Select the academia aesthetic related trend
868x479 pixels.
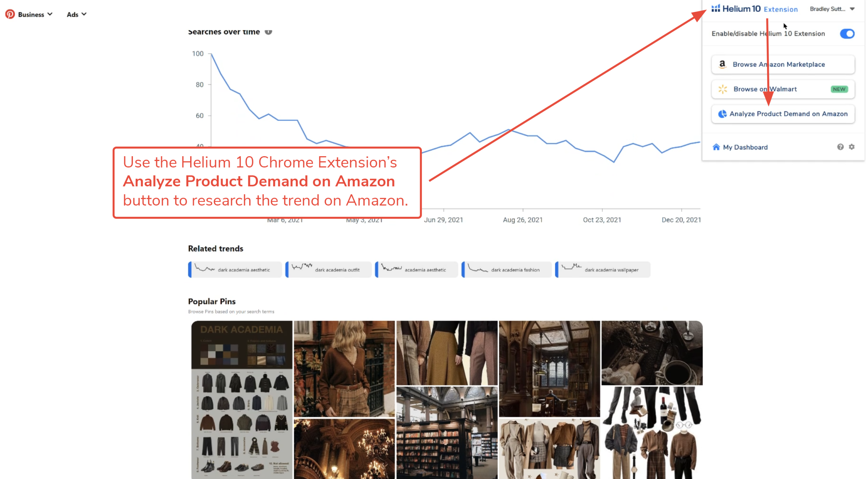tap(417, 270)
